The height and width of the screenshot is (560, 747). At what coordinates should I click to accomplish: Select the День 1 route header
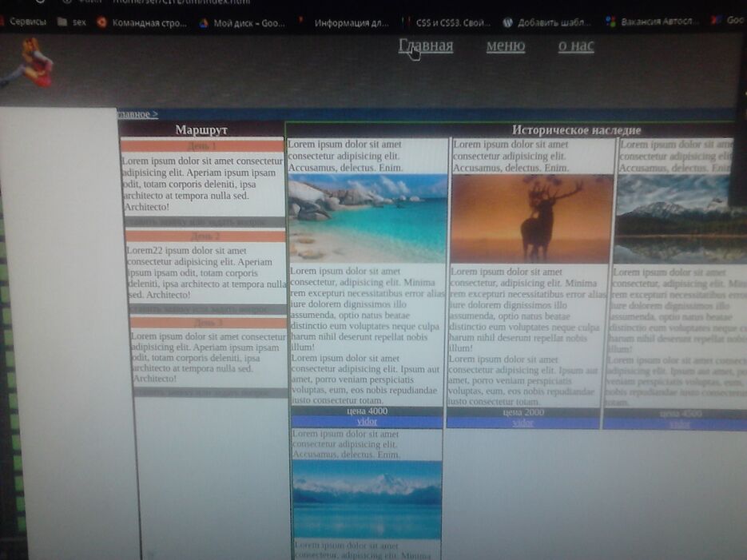coord(202,146)
